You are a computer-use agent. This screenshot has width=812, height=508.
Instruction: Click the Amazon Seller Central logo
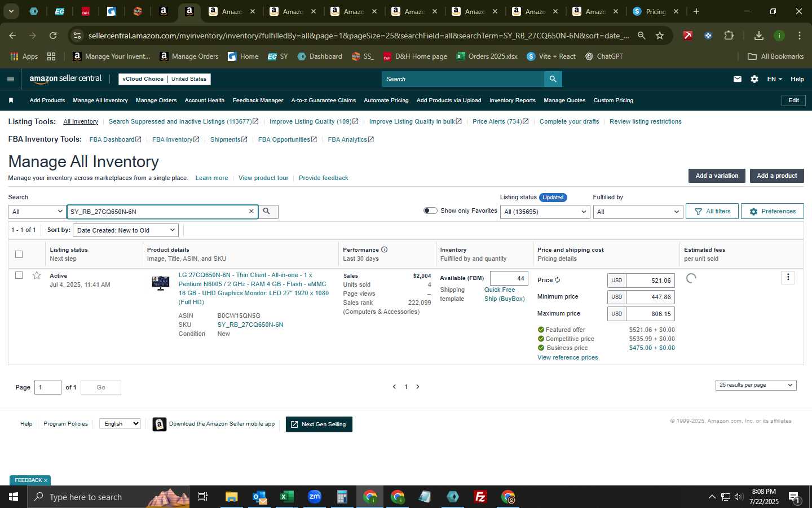pos(65,79)
